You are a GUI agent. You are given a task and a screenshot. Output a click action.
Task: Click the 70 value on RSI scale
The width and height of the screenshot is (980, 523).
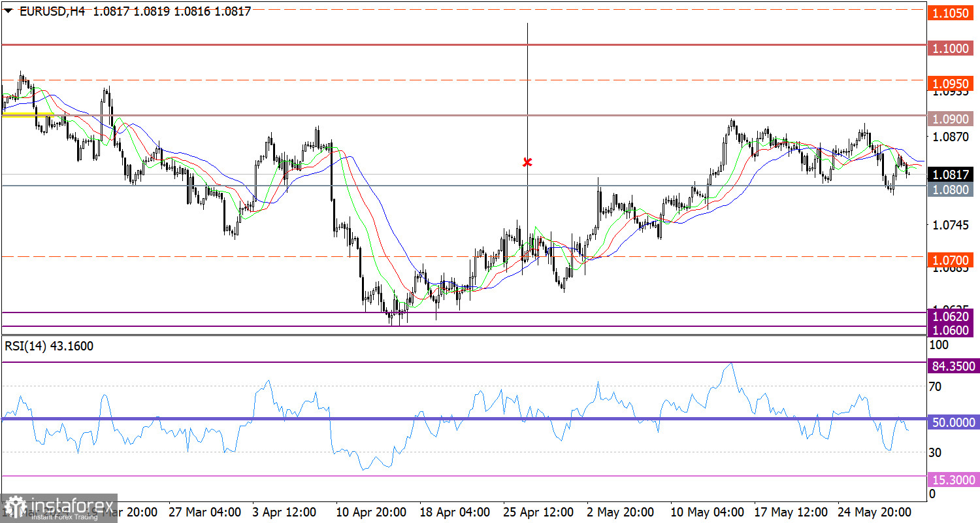(935, 386)
